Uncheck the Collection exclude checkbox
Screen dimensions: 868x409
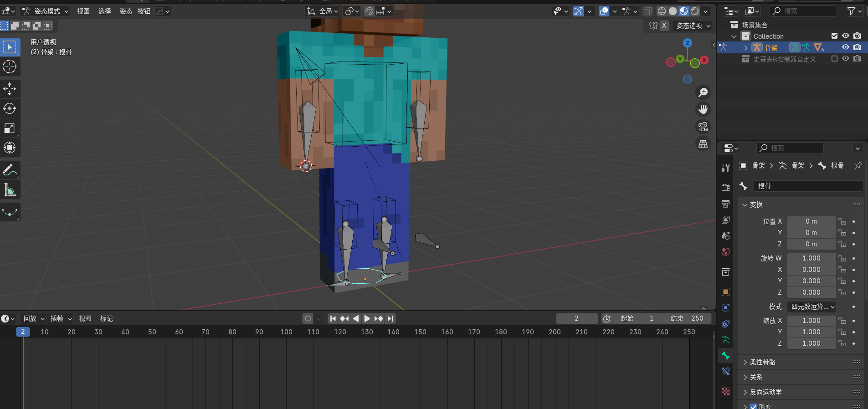(834, 36)
